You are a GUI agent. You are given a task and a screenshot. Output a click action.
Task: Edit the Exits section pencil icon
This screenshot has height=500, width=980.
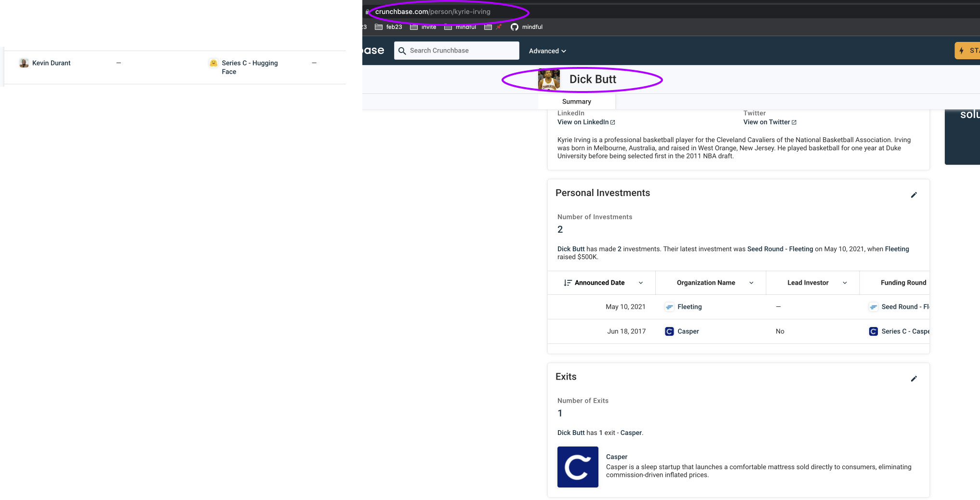tap(914, 379)
